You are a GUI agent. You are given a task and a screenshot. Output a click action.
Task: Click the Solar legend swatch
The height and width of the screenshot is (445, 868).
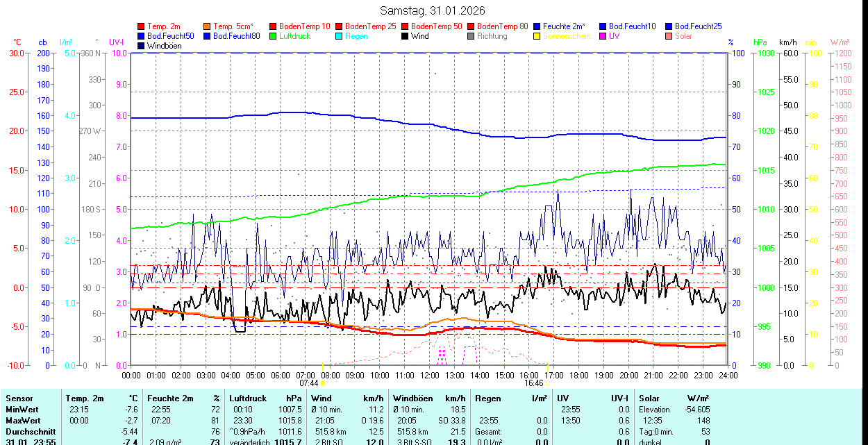pyautogui.click(x=669, y=36)
